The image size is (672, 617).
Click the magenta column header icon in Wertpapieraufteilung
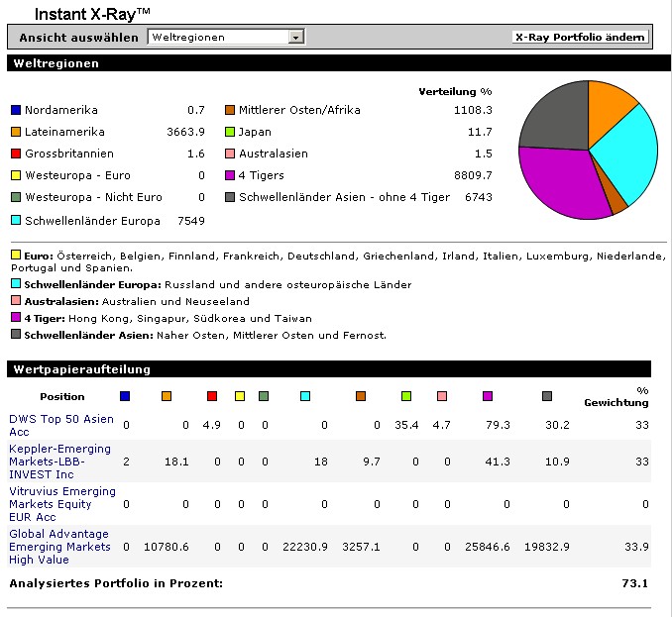pyautogui.click(x=488, y=396)
